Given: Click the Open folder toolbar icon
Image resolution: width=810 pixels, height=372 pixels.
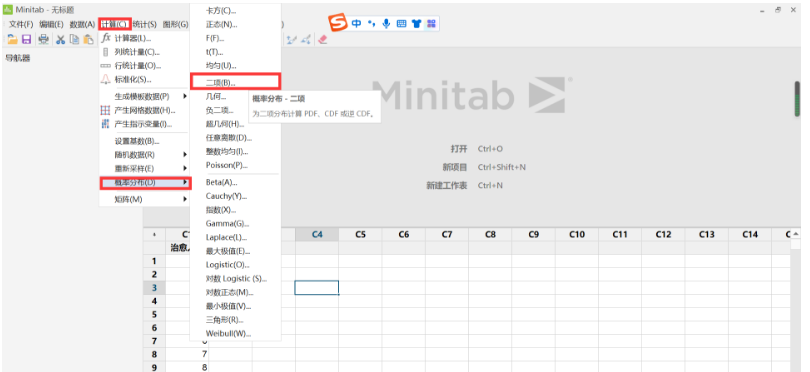Looking at the screenshot, I should click(12, 39).
